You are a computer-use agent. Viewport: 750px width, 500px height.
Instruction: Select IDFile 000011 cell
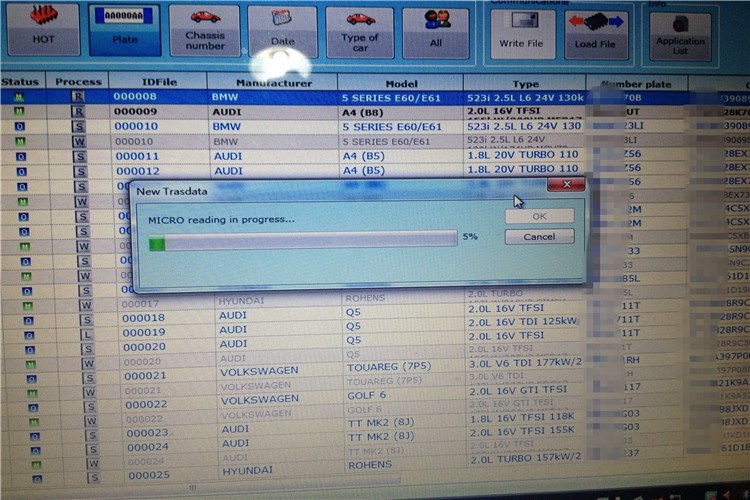[137, 156]
